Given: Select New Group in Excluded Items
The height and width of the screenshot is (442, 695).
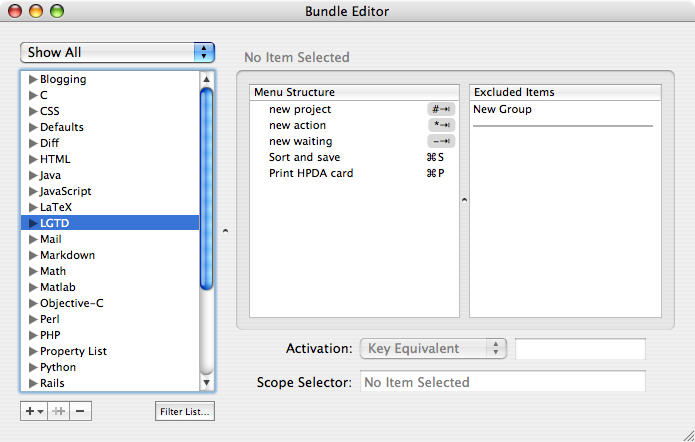Looking at the screenshot, I should [502, 109].
